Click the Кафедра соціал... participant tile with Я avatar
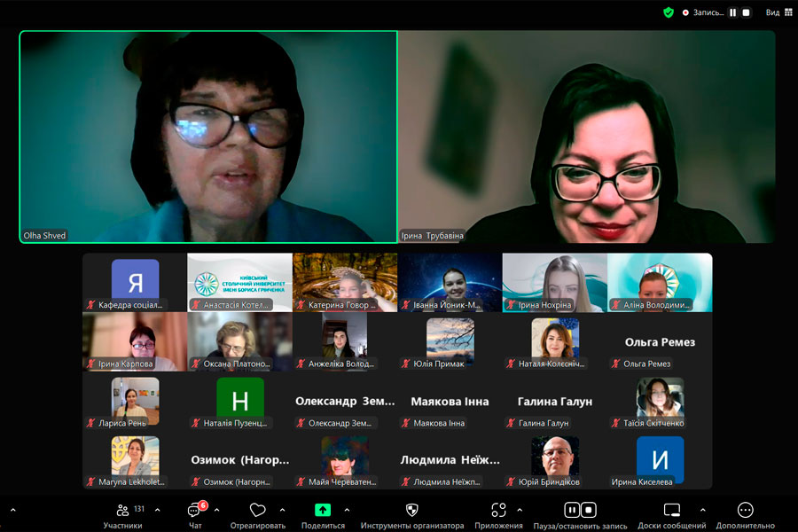Image resolution: width=798 pixels, height=532 pixels. (135, 283)
